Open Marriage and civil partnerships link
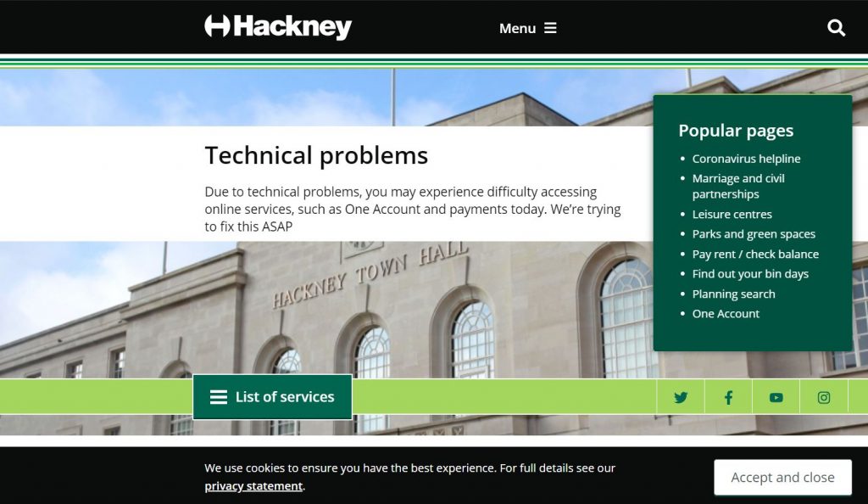Image resolution: width=868 pixels, height=504 pixels. 738,186
